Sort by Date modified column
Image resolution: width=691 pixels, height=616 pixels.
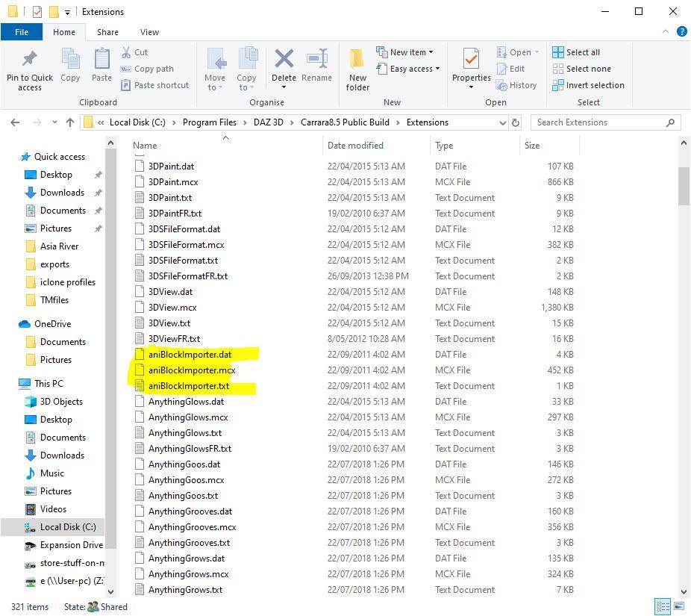click(x=355, y=146)
